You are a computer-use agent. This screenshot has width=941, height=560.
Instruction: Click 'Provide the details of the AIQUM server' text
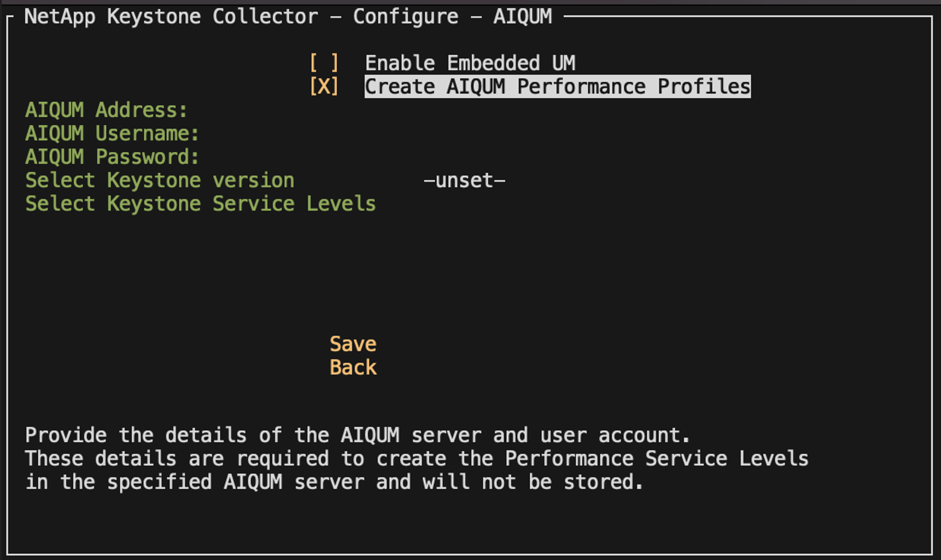tap(357, 435)
